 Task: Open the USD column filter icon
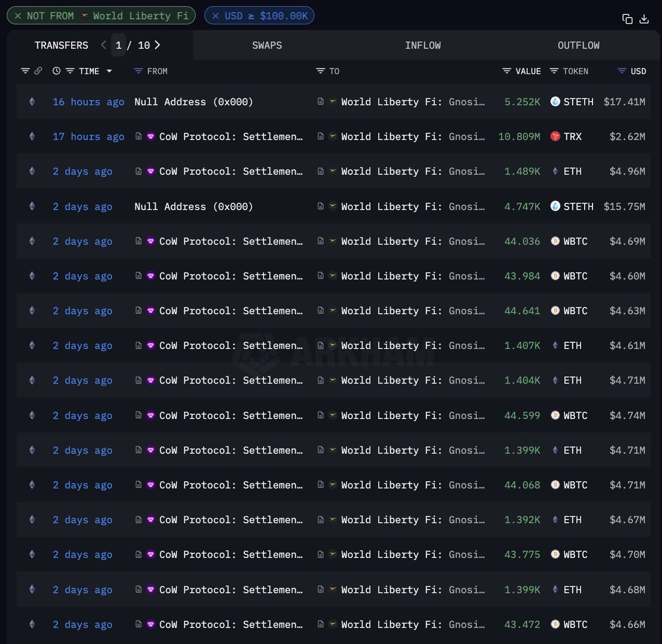click(622, 71)
